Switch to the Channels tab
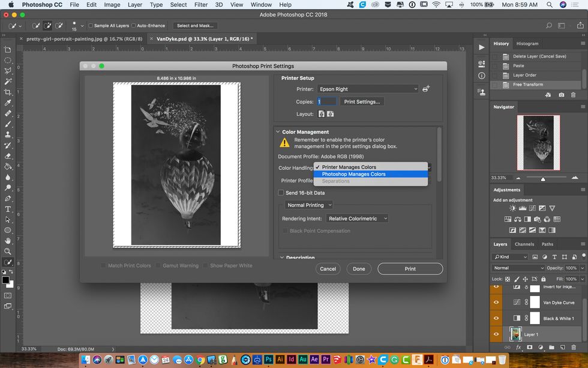Image resolution: width=588 pixels, height=368 pixels. (524, 244)
